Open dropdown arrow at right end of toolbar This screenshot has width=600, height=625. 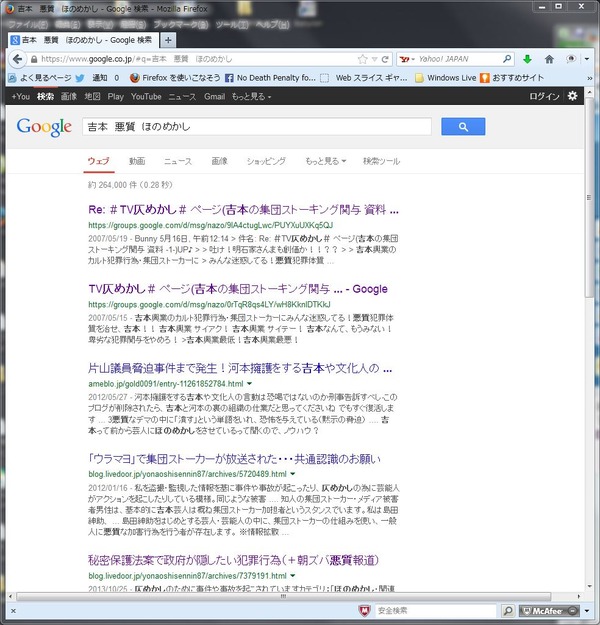point(587,59)
